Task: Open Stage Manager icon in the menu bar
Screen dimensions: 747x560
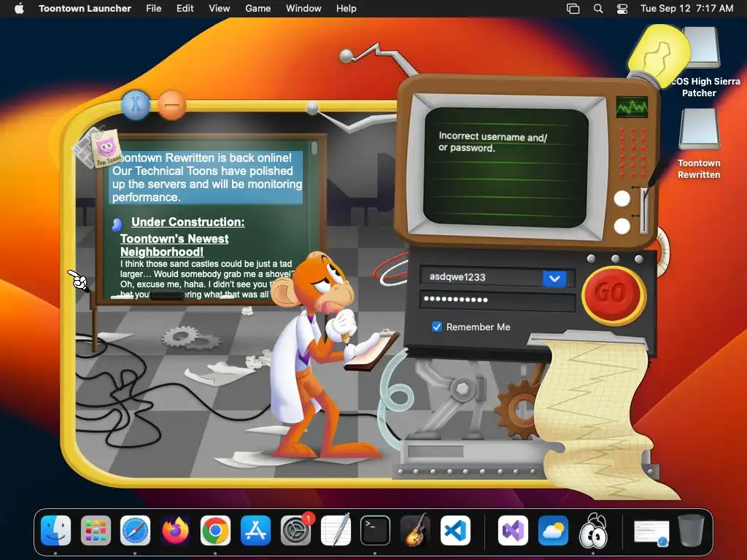Action: pyautogui.click(x=573, y=9)
